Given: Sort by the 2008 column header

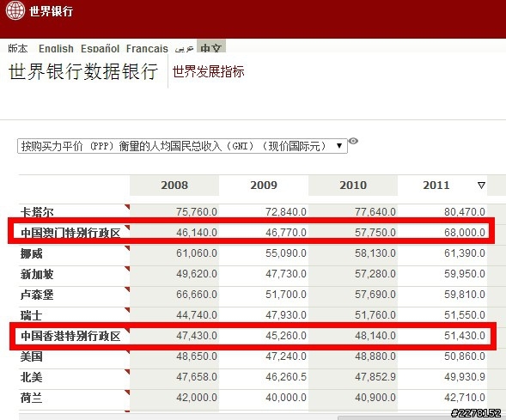Looking at the screenshot, I should click(174, 186).
